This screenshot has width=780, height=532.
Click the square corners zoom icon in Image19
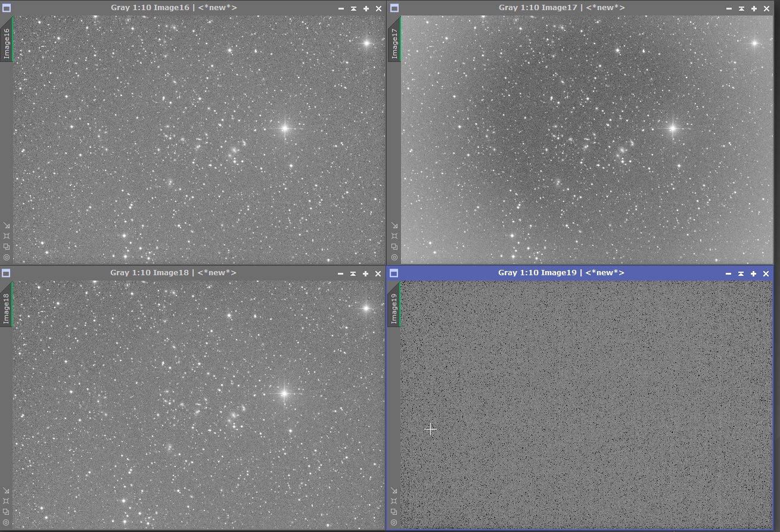(x=394, y=501)
